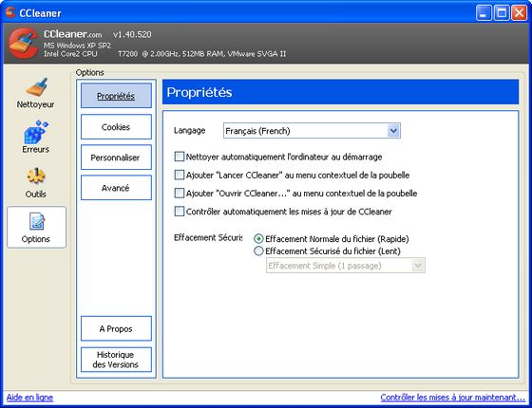Image resolution: width=532 pixels, height=408 pixels.
Task: Check Ajouter "Ouvrir CCleaner…" au menu contextuel
Action: coord(179,194)
